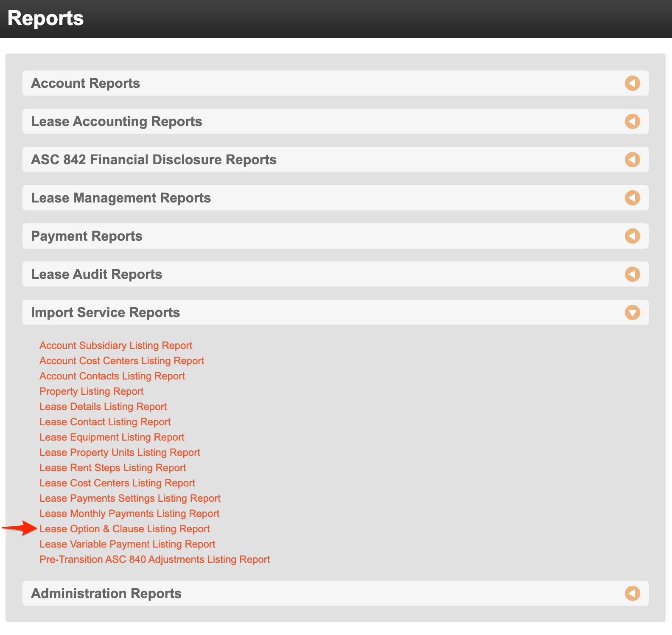This screenshot has width=672, height=635.
Task: Click orange arrow beside Lease Management Reports
Action: tap(632, 198)
